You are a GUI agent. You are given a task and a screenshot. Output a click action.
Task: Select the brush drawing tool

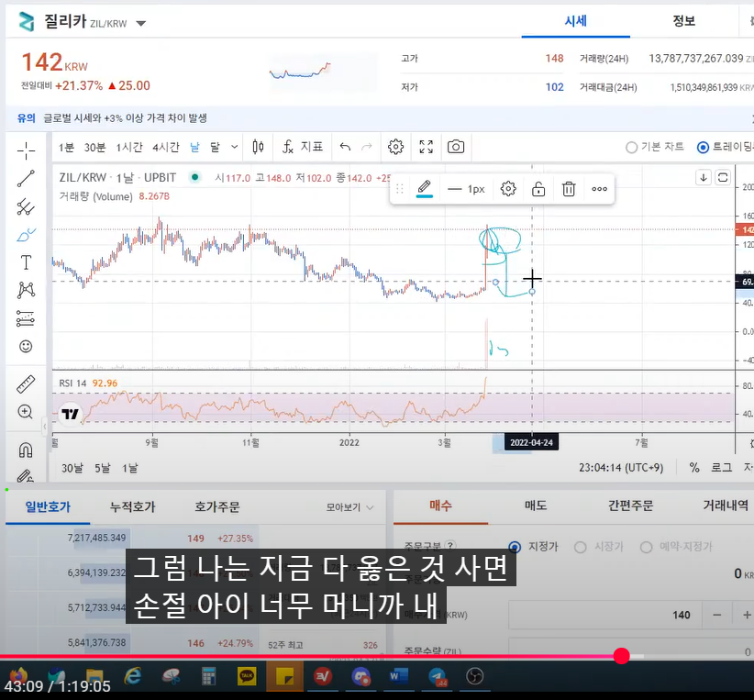click(x=26, y=235)
